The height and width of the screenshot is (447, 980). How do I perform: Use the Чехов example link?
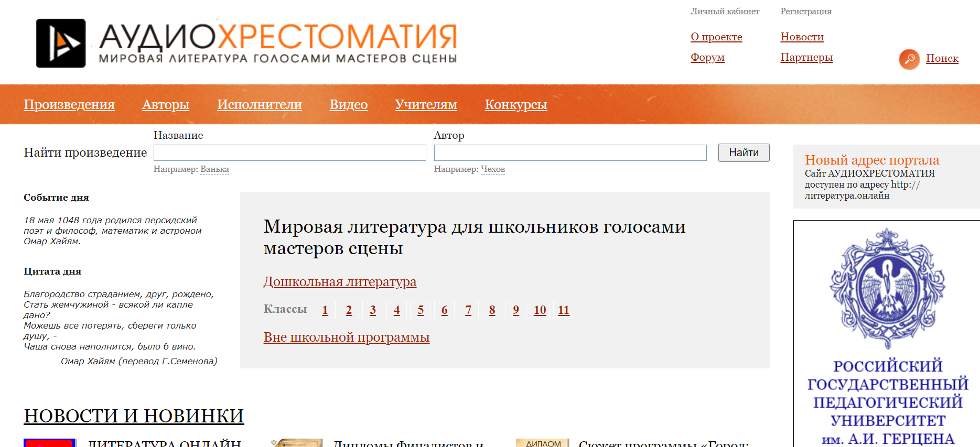[493, 169]
